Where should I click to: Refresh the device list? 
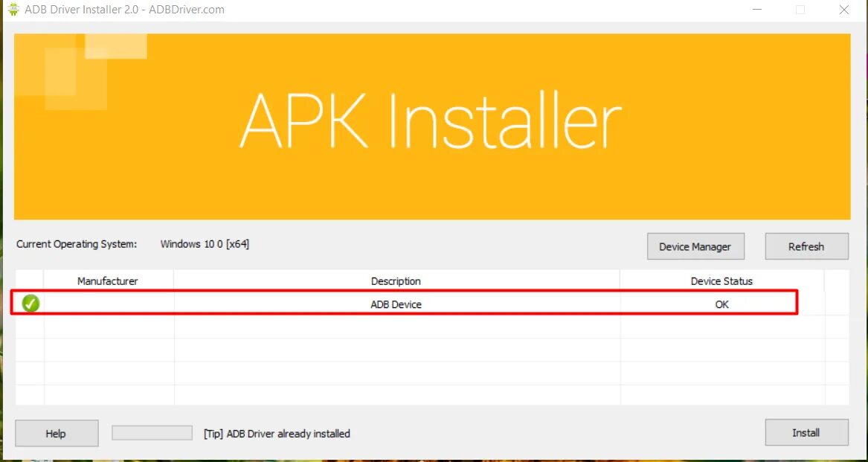[x=806, y=246]
